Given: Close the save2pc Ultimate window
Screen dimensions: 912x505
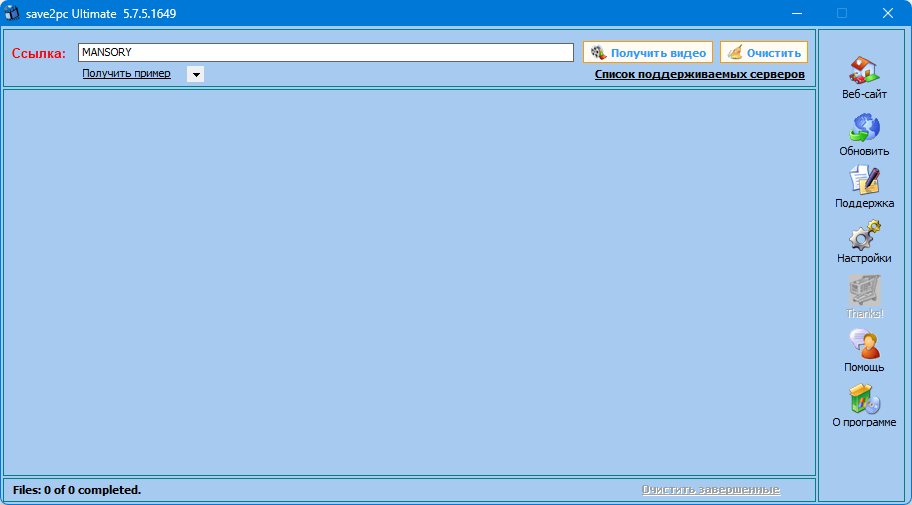Looking at the screenshot, I should 888,13.
